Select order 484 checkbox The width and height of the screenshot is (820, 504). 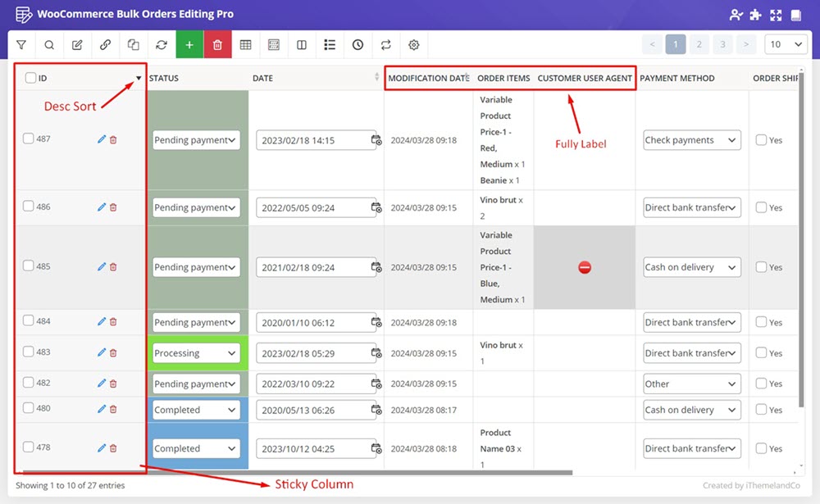28,320
